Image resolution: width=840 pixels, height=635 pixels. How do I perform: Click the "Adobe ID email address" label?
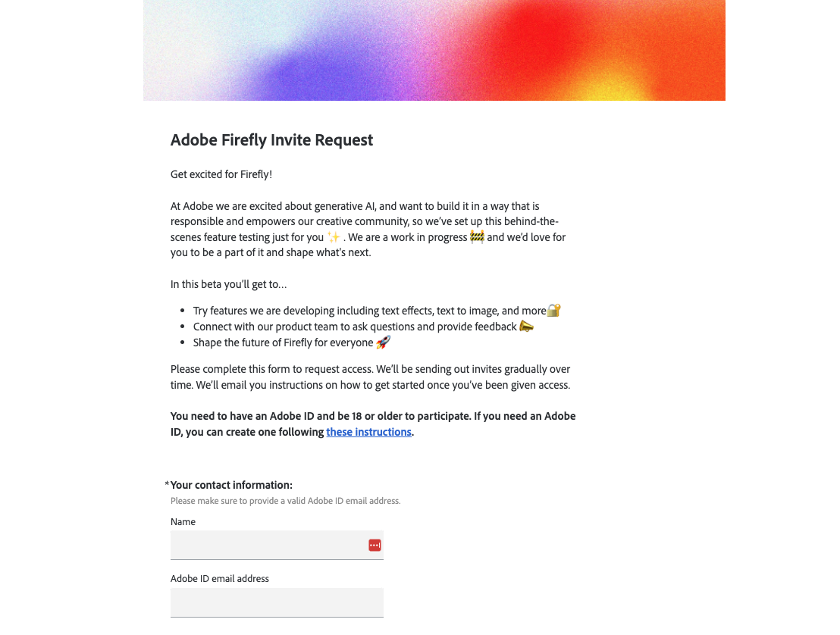pos(219,578)
